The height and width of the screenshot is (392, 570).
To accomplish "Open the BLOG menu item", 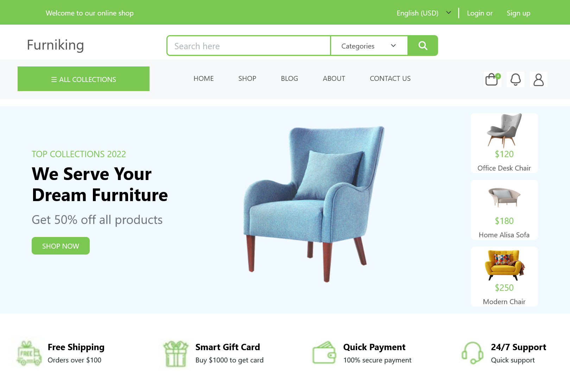I will 289,78.
